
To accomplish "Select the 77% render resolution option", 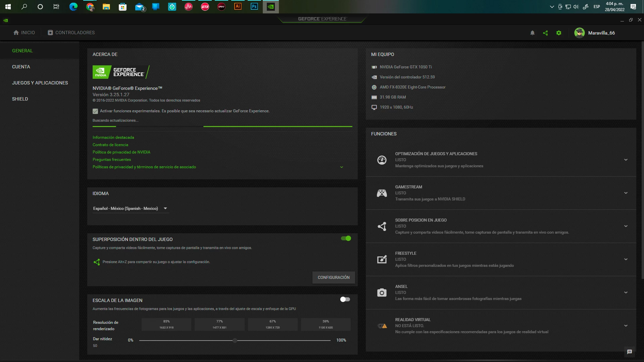I will point(219,324).
